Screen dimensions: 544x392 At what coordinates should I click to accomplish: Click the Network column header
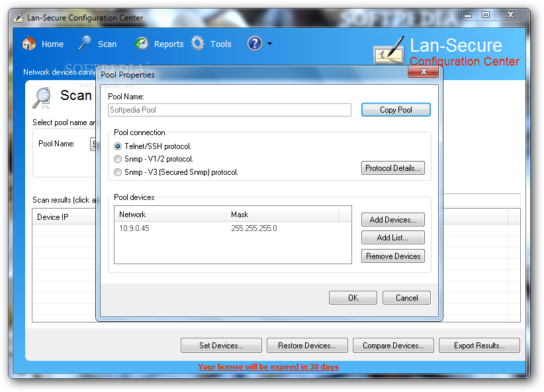[170, 215]
